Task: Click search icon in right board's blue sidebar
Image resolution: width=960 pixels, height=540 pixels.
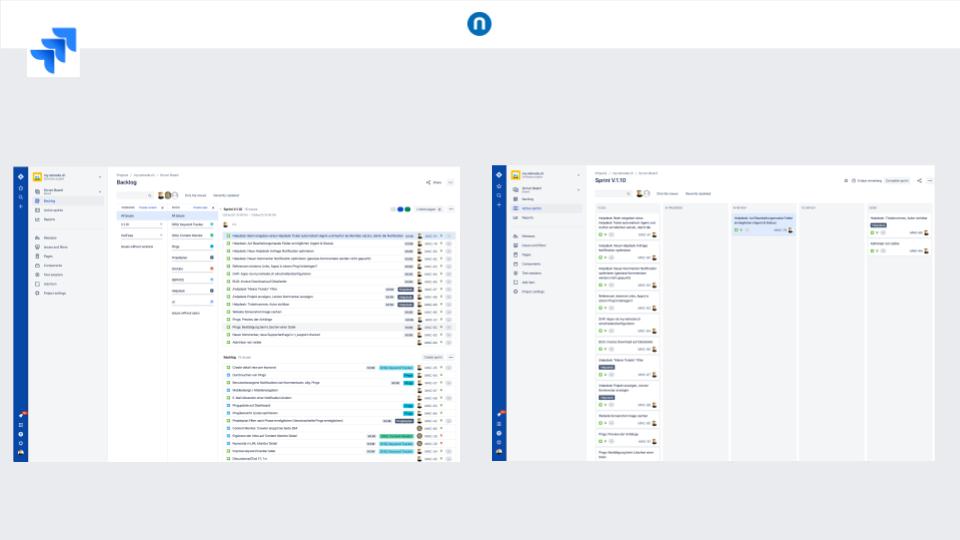Action: click(x=499, y=193)
